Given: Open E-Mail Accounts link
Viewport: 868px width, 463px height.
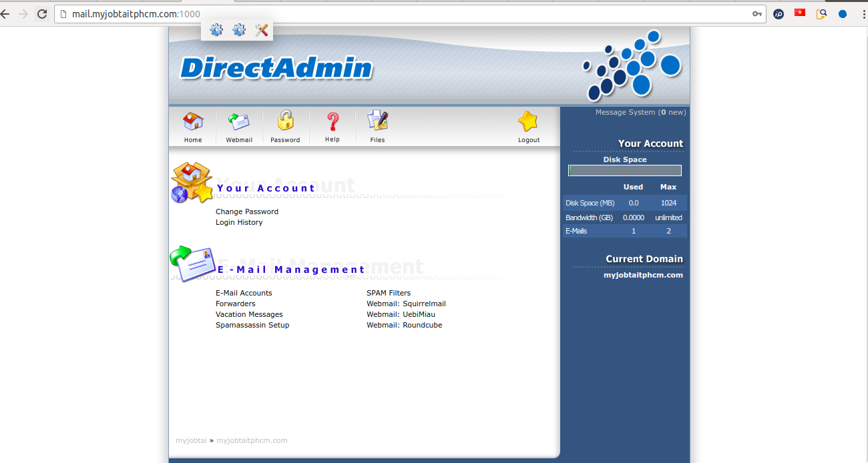Looking at the screenshot, I should [x=244, y=293].
